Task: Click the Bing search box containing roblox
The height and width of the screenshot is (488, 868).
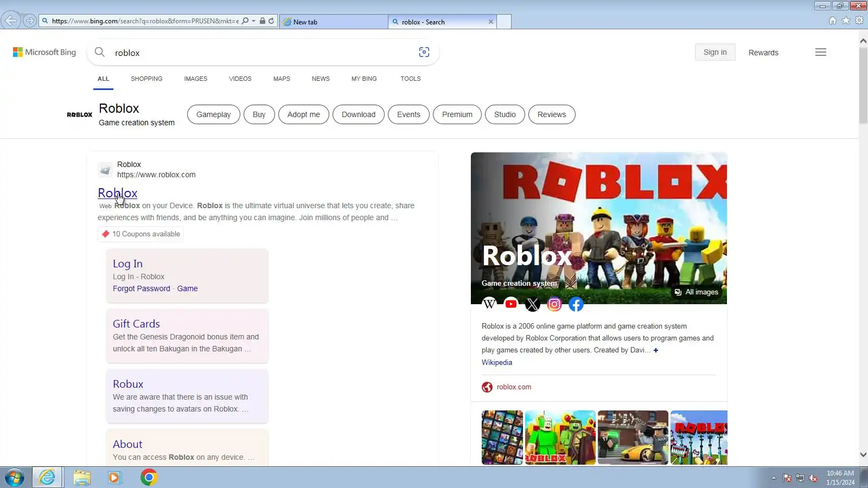Action: point(263,53)
